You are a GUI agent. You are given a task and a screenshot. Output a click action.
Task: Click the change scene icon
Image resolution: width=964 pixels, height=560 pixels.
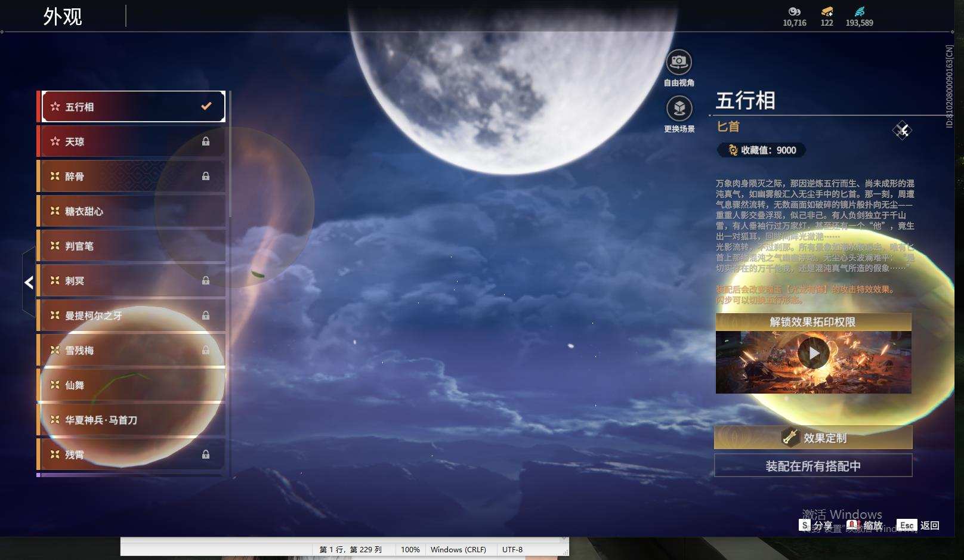pos(679,109)
